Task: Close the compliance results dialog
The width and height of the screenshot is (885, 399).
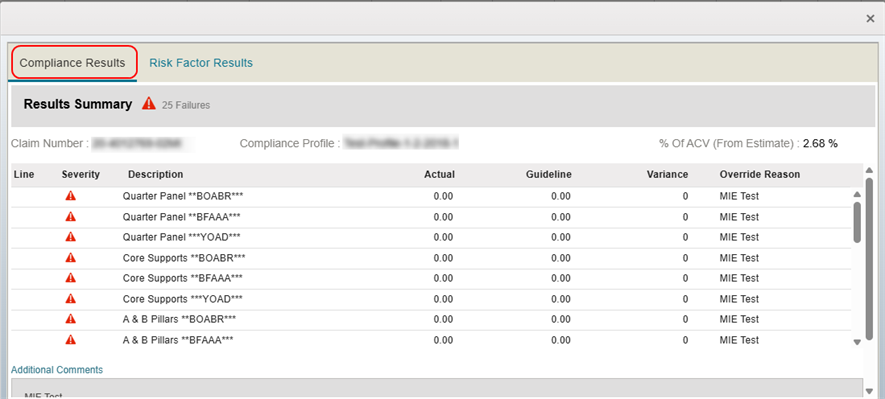Action: point(870,19)
